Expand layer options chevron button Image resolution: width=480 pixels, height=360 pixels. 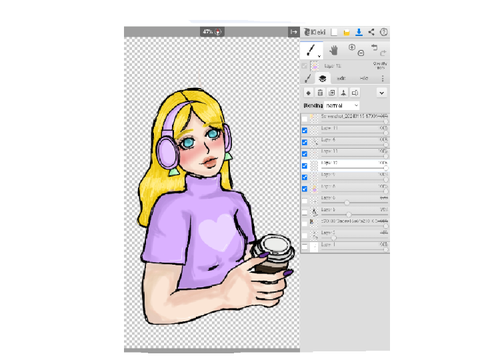pyautogui.click(x=382, y=93)
